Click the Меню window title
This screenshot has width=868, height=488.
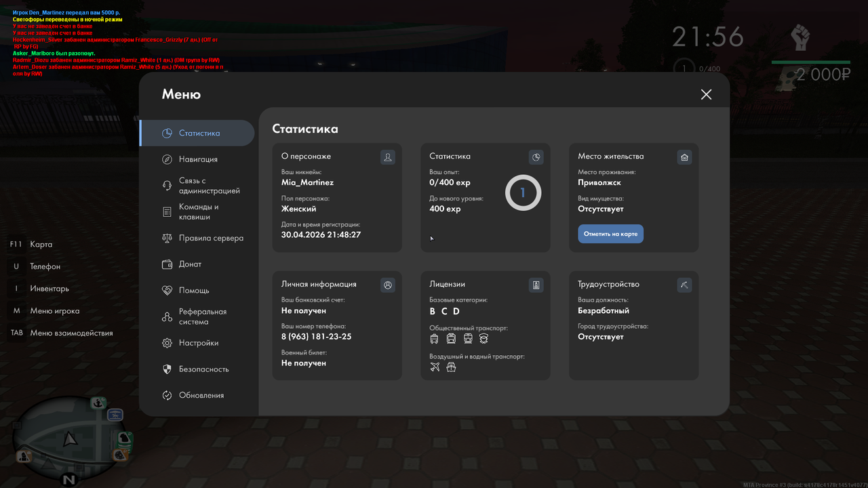(181, 94)
